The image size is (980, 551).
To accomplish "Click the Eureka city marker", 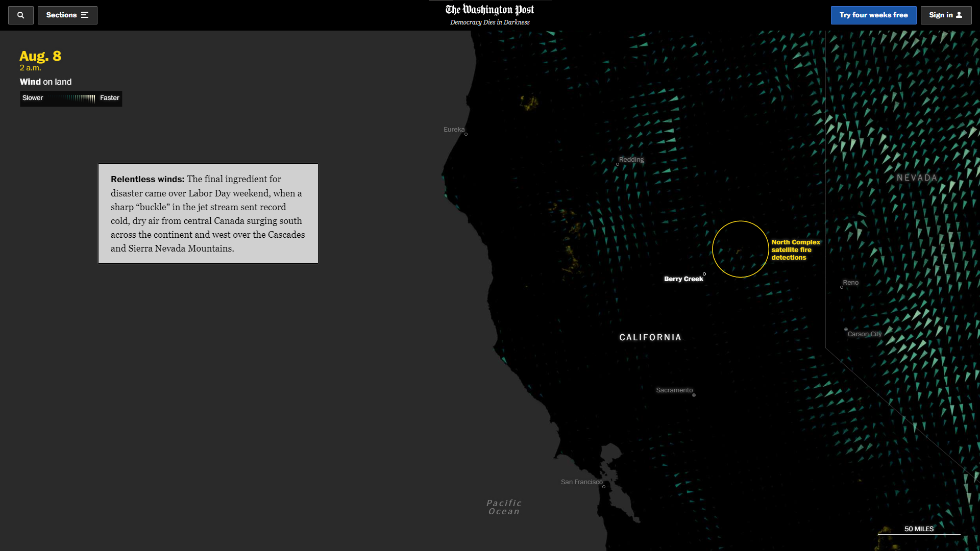I will 466,134.
